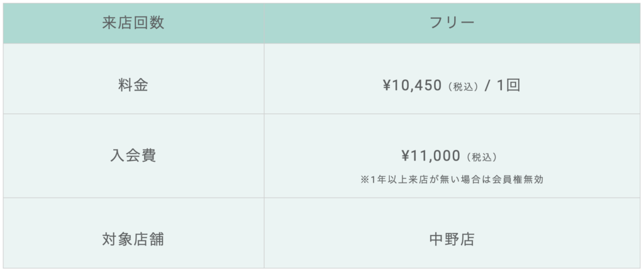Click the 11,000 membership fee figure
This screenshot has width=644, height=272.
coord(436,156)
